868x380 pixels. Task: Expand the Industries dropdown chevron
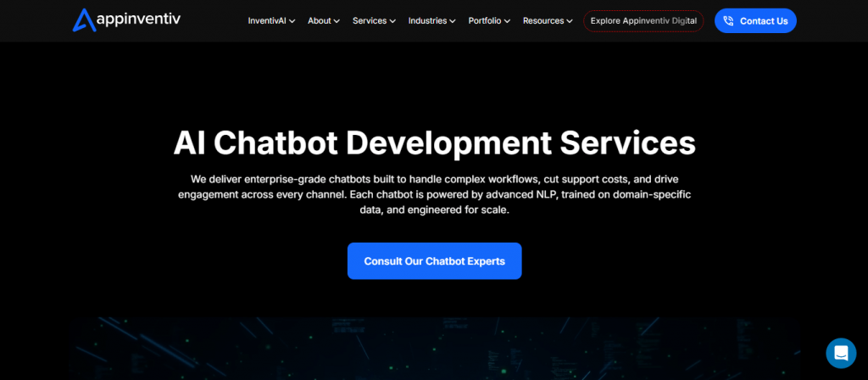click(453, 21)
